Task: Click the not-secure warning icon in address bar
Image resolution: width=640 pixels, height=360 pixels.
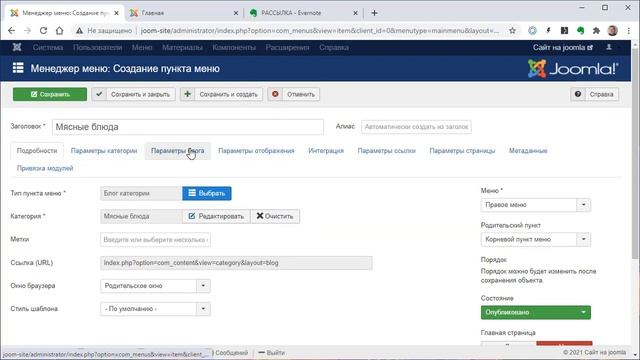Action: click(80, 31)
